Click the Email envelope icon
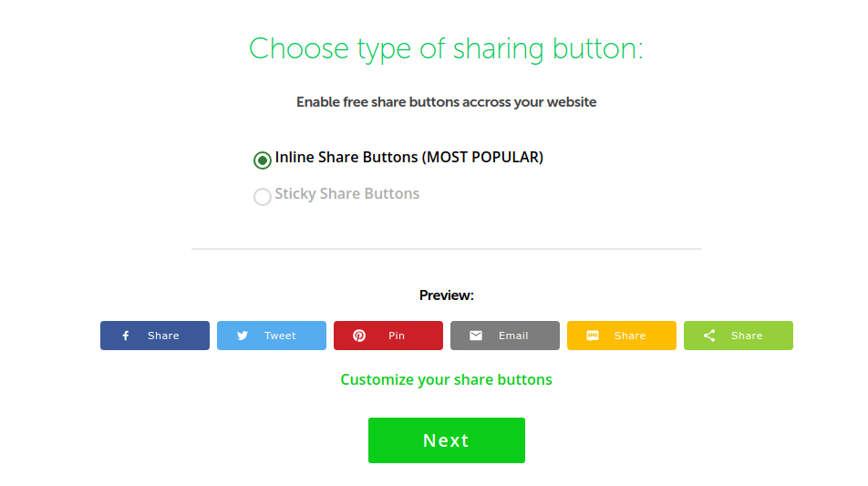 [x=476, y=336]
